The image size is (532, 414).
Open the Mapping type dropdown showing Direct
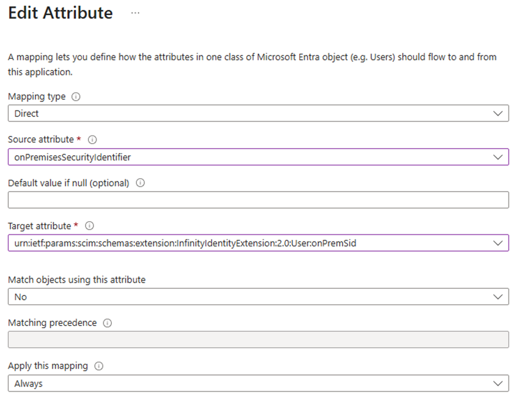[x=258, y=114]
